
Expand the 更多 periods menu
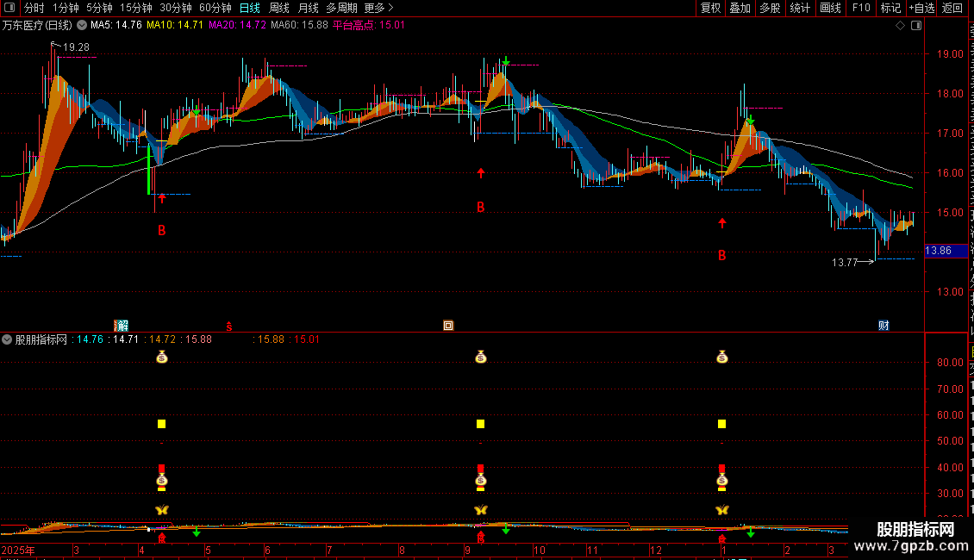378,8
